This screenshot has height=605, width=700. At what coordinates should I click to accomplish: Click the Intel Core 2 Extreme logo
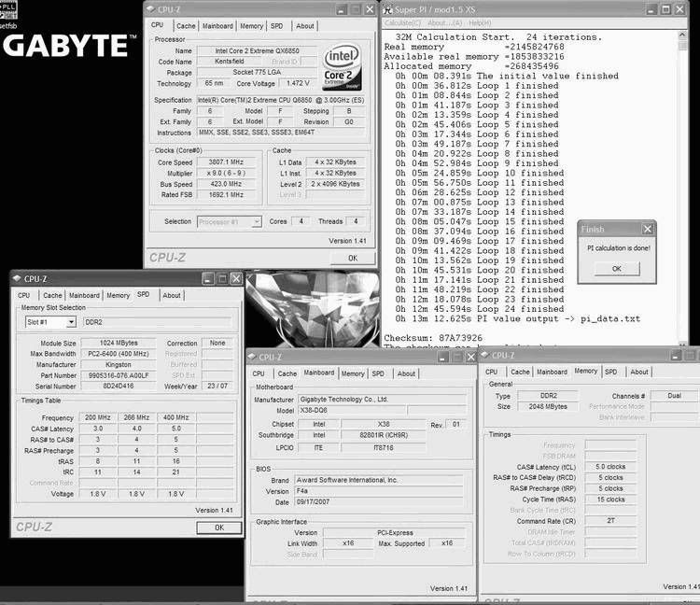[x=342, y=67]
